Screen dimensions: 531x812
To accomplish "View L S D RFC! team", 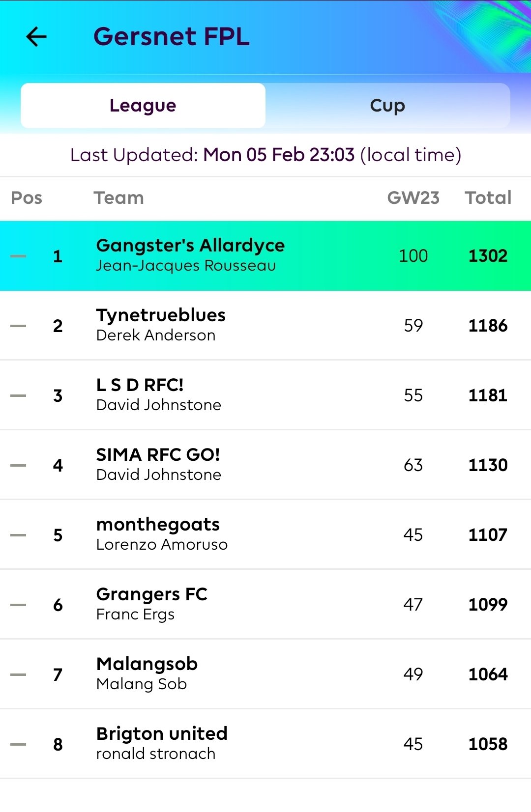I will click(265, 395).
